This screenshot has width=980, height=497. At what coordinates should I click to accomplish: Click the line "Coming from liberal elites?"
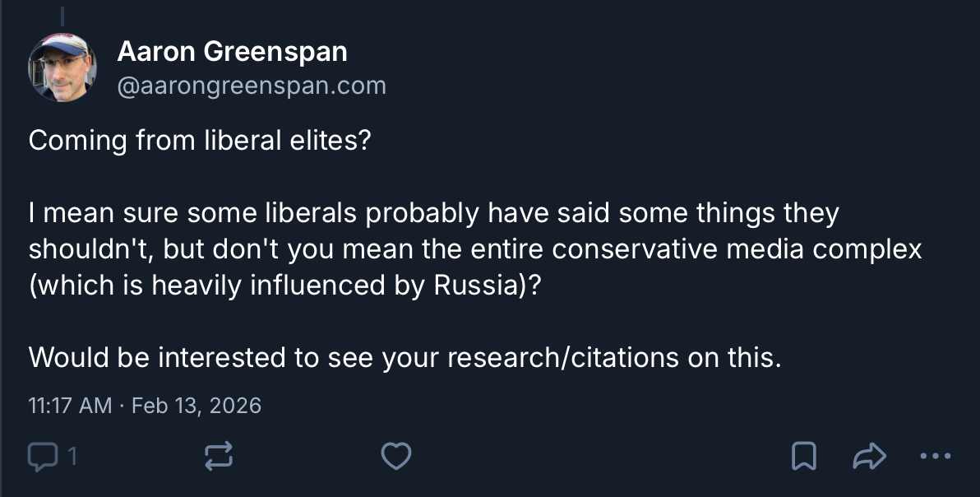click(200, 141)
